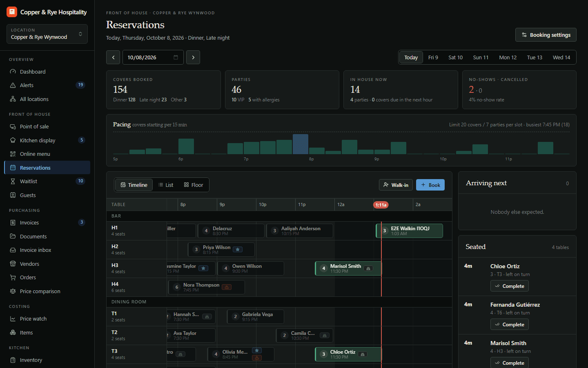Open Documents in the sidebar
588x368 pixels.
(x=47, y=236)
